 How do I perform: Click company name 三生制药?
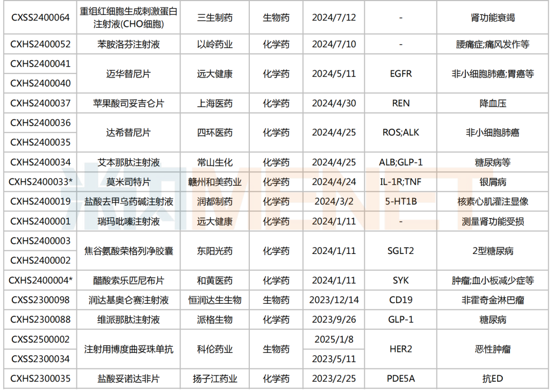[215, 17]
